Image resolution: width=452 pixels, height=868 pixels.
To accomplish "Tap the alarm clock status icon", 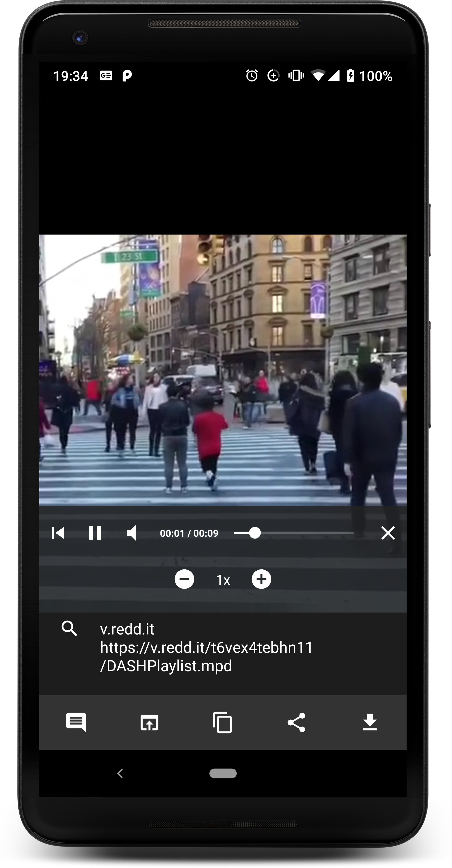I will click(x=252, y=76).
